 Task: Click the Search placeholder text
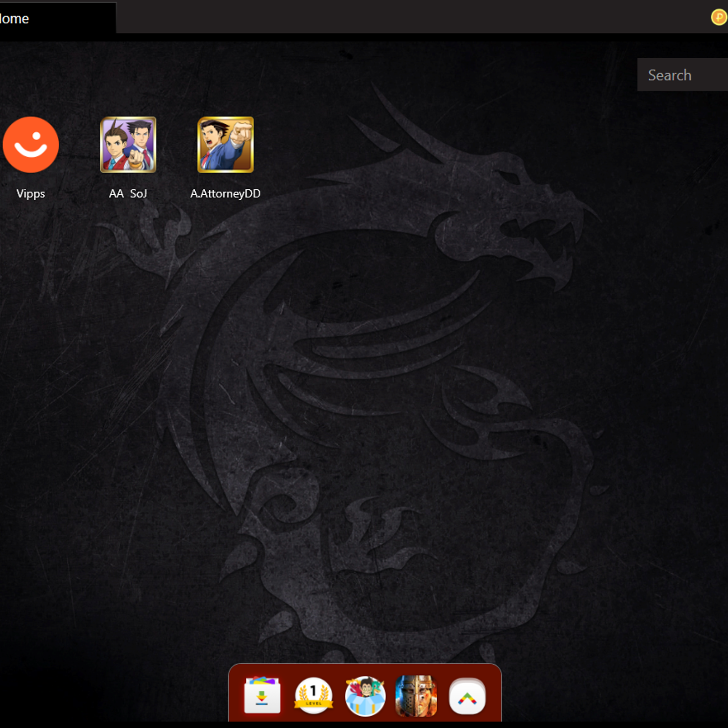(669, 75)
